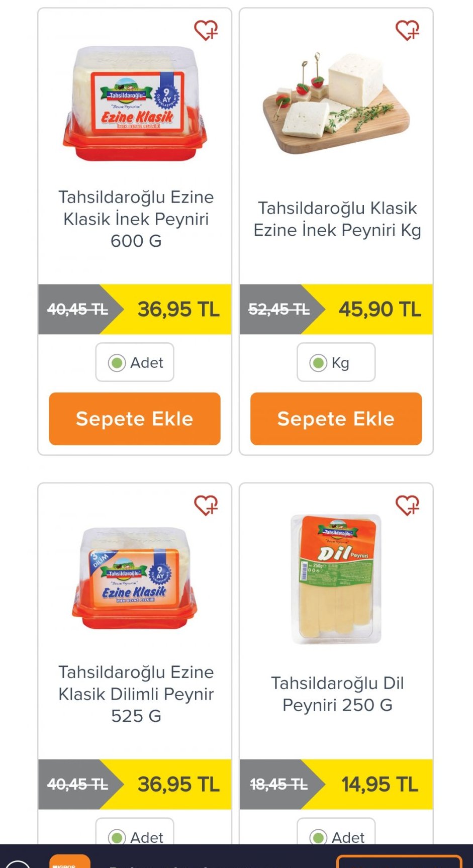Open Ezine Klasik 600 G product image
Screen dimensions: 473x868
[x=135, y=104]
